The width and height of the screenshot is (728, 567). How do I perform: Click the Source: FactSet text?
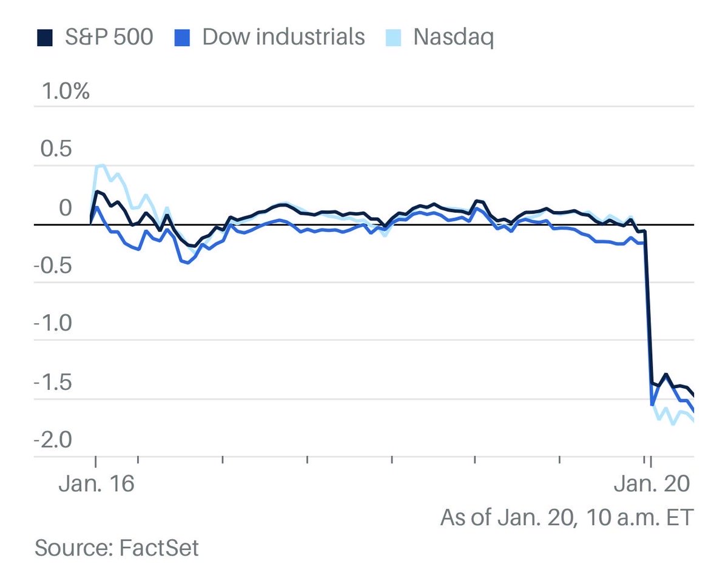point(116,548)
